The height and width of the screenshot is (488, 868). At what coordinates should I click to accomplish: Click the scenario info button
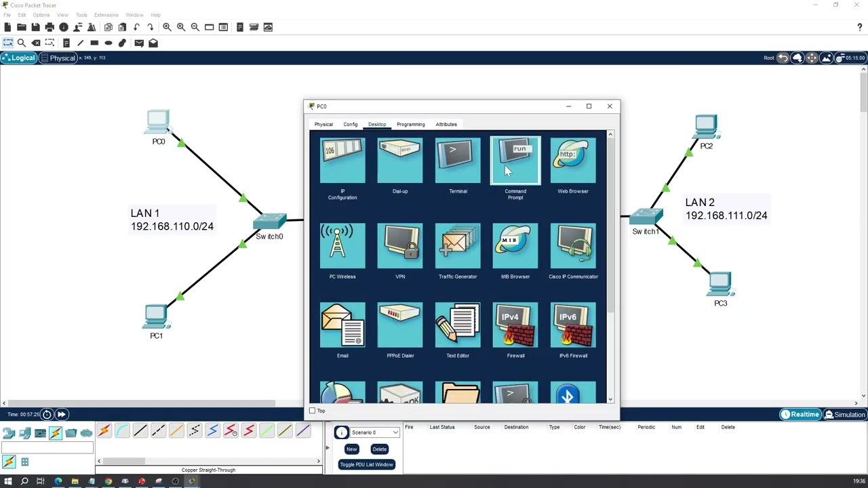pos(341,432)
